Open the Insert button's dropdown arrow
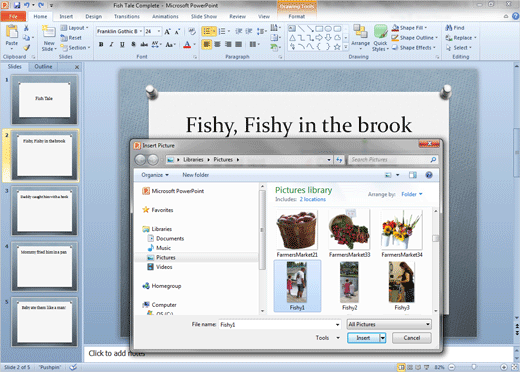520x372 pixels. [383, 338]
